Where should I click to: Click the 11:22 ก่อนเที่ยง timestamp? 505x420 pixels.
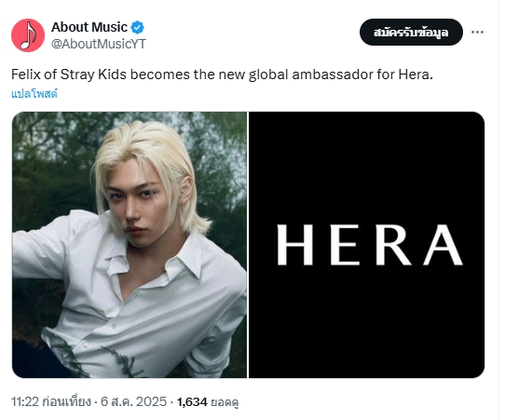(51, 401)
